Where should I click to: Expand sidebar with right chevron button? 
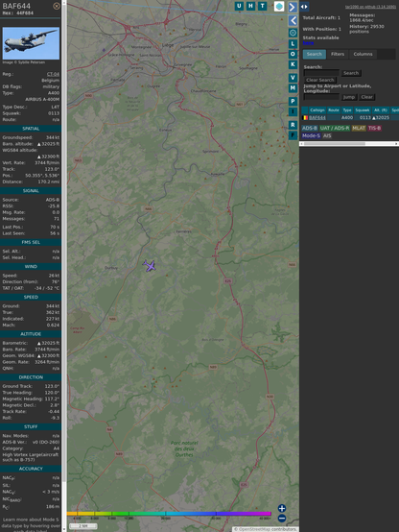[x=293, y=7]
